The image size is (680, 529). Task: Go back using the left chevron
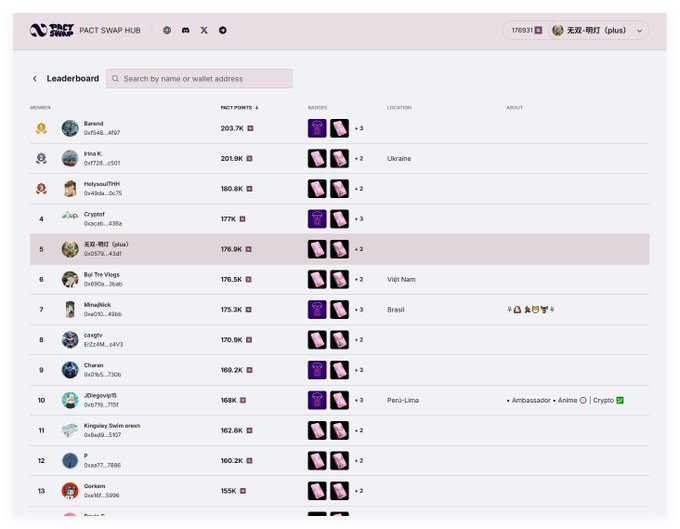[35, 78]
